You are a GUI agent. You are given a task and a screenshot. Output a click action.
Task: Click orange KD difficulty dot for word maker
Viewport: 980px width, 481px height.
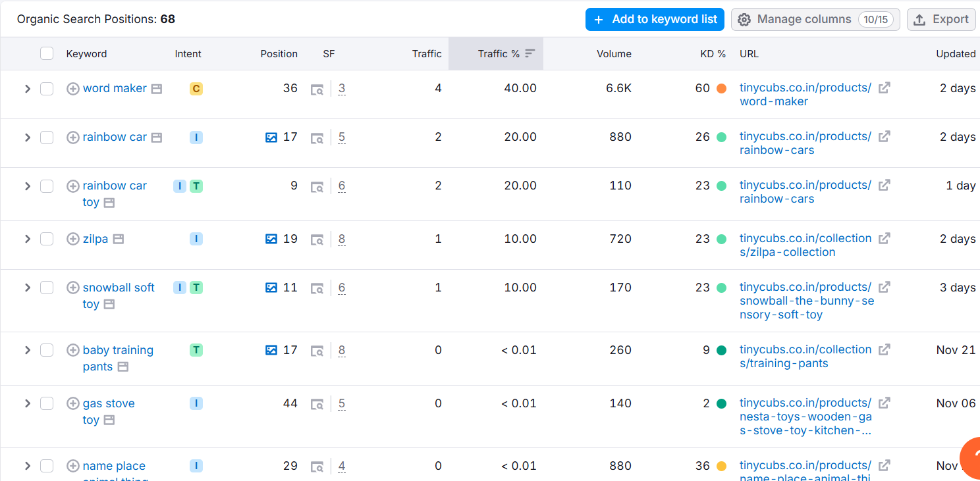click(x=721, y=88)
